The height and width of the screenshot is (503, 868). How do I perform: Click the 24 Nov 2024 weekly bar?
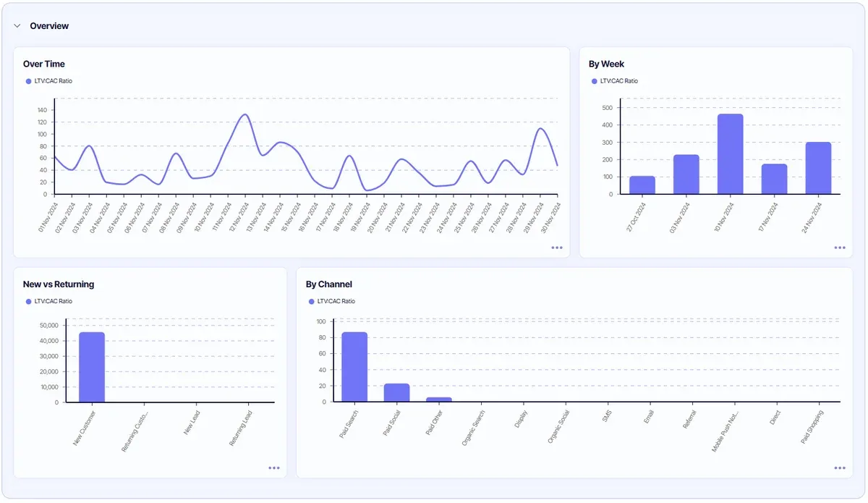[818, 168]
